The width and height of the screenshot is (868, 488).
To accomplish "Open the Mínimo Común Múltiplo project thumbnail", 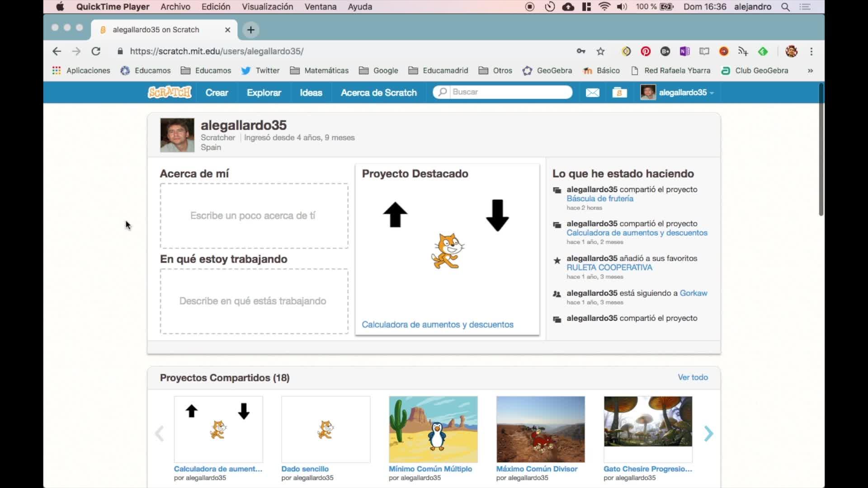I will tap(433, 429).
